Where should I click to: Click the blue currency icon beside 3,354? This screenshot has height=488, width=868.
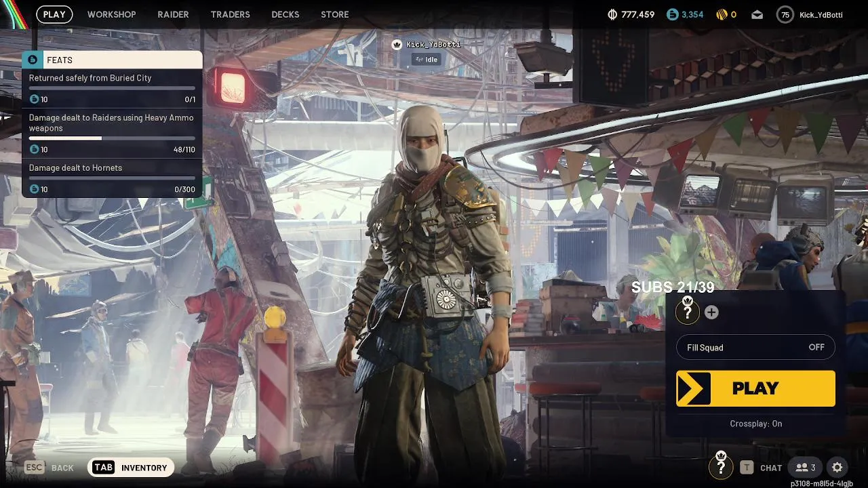[672, 14]
